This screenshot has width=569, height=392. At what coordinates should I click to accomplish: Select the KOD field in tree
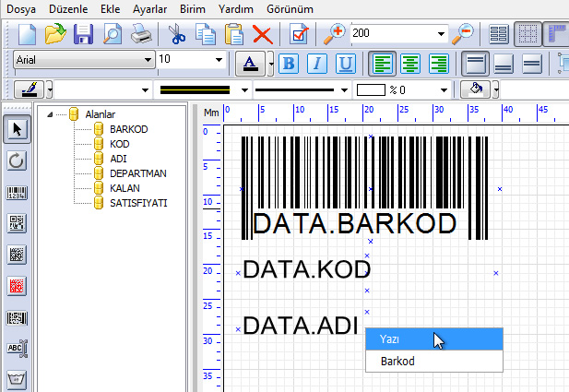pyautogui.click(x=119, y=144)
